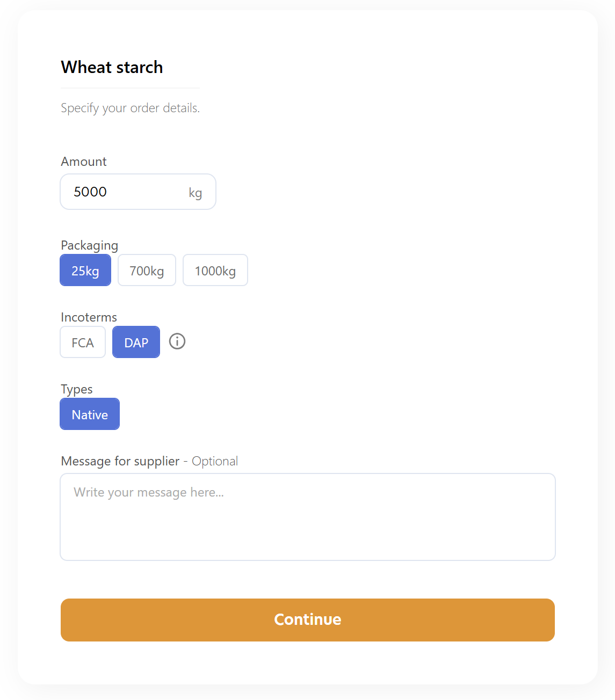Viewport: 615px width, 700px height.
Task: Click the Incoterms section label
Action: (89, 317)
